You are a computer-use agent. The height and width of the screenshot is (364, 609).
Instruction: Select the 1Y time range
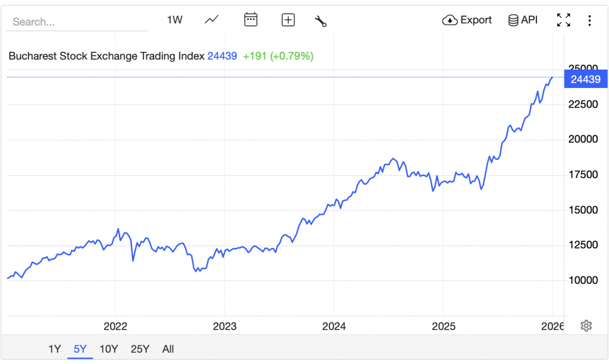pos(55,349)
